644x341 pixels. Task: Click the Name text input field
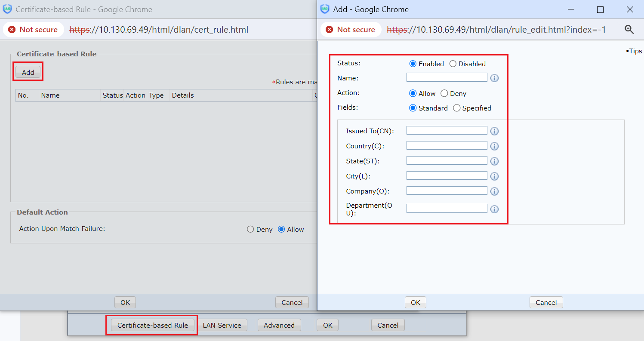447,77
